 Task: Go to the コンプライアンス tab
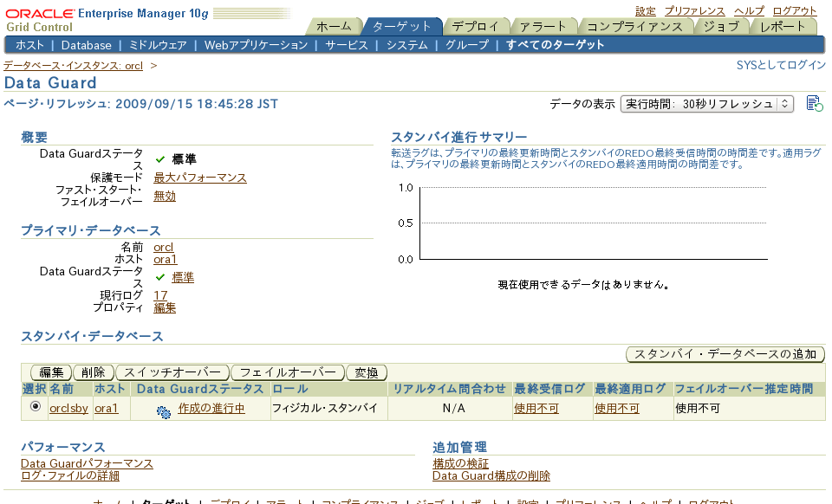point(634,26)
